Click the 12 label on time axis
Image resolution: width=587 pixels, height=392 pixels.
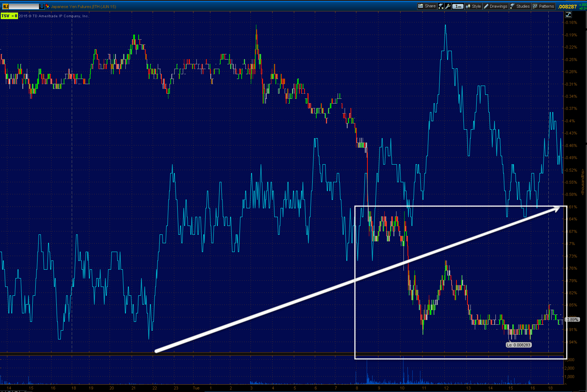point(446,388)
